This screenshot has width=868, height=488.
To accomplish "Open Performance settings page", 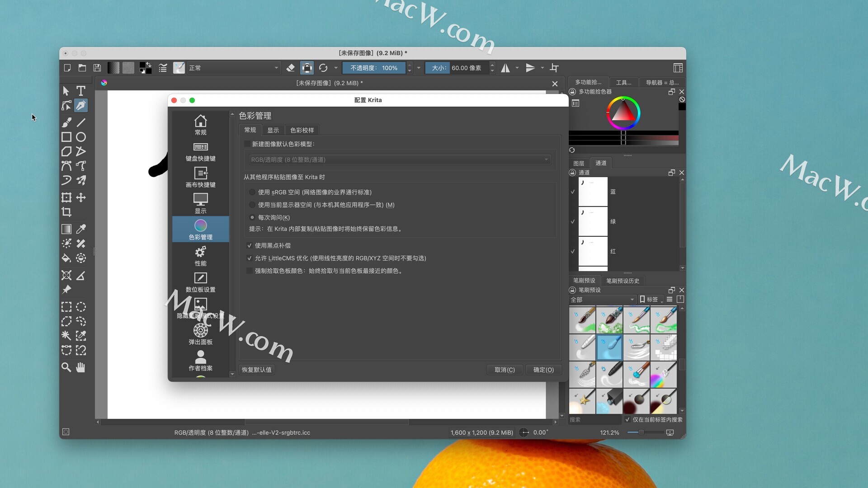I will click(x=201, y=256).
